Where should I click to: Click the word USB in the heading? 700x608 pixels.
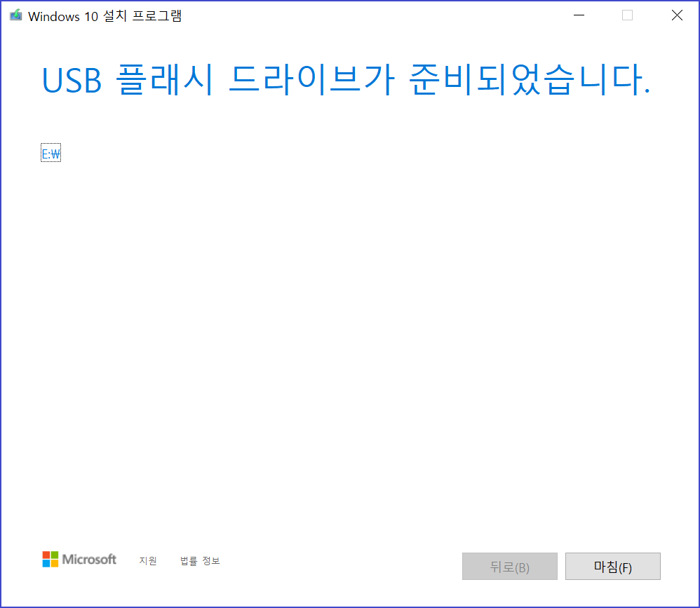pyautogui.click(x=72, y=81)
